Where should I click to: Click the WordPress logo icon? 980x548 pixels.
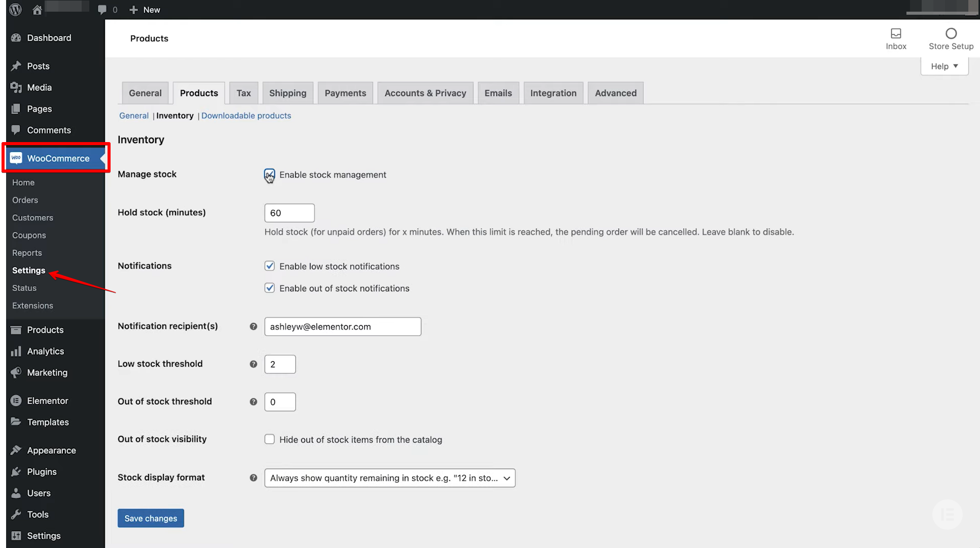16,10
